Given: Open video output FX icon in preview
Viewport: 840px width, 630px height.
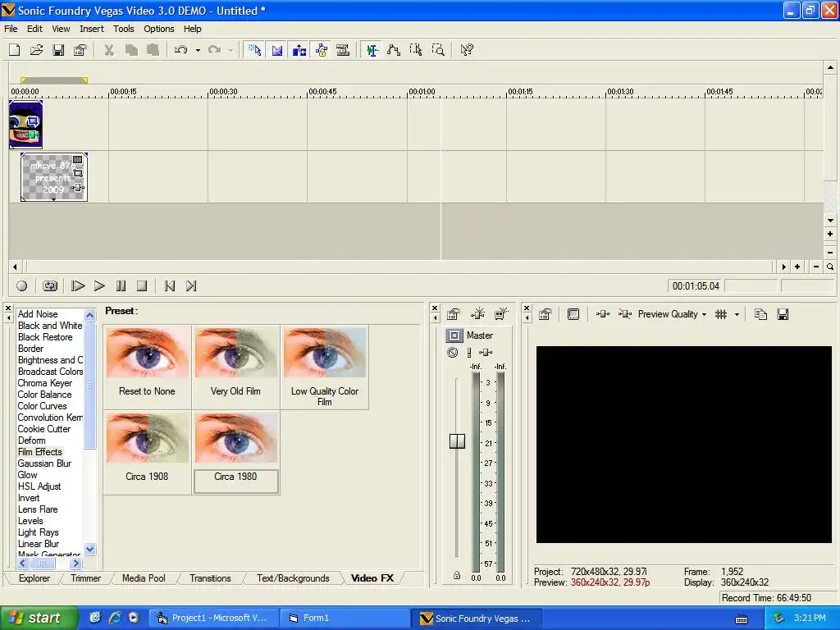Looking at the screenshot, I should click(x=603, y=314).
